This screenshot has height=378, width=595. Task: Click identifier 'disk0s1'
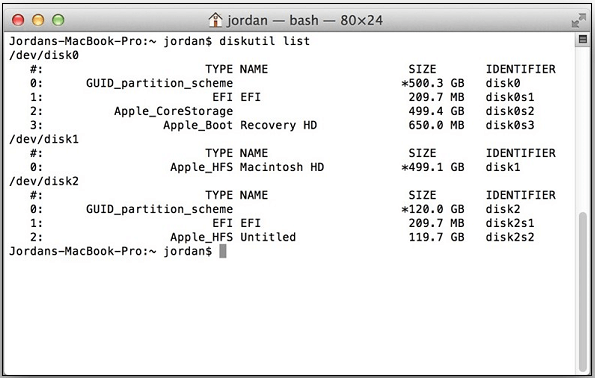tap(510, 97)
